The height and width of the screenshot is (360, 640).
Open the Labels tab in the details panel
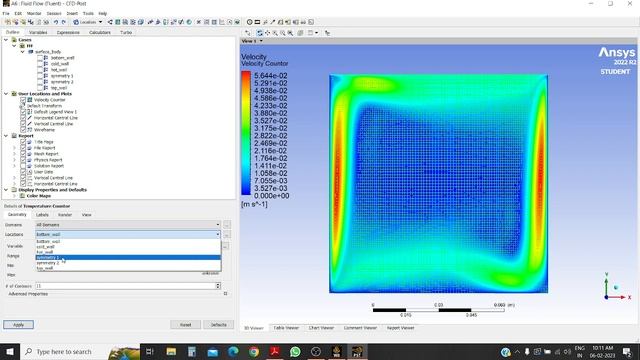pyautogui.click(x=42, y=215)
